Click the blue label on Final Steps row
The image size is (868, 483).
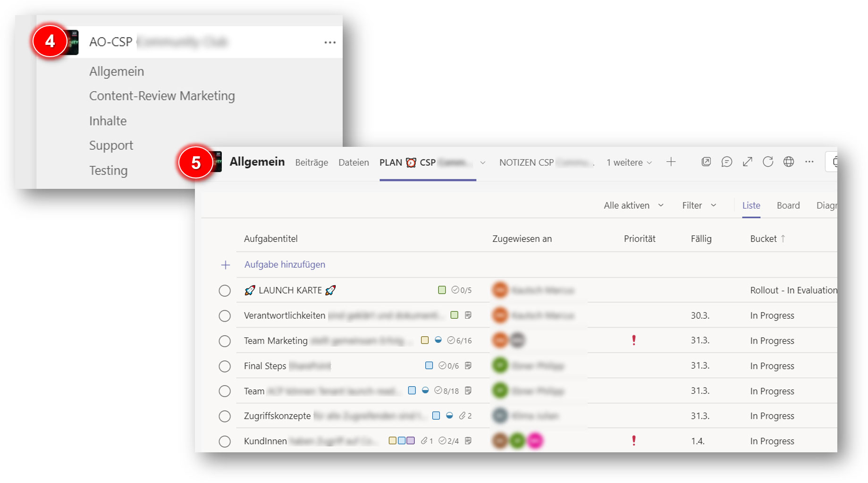429,365
